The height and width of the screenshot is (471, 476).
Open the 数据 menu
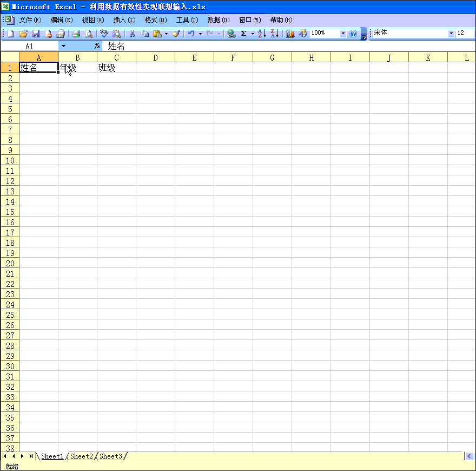(218, 20)
